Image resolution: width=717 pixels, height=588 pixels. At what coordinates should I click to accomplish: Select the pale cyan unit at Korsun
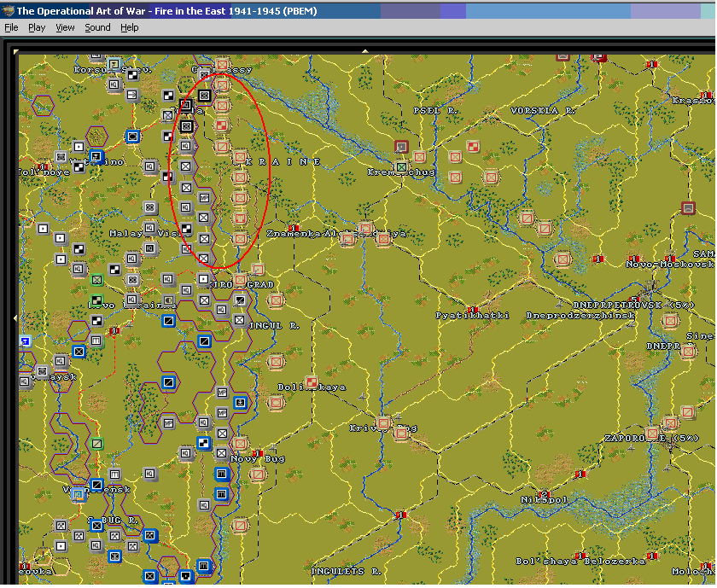point(114,64)
